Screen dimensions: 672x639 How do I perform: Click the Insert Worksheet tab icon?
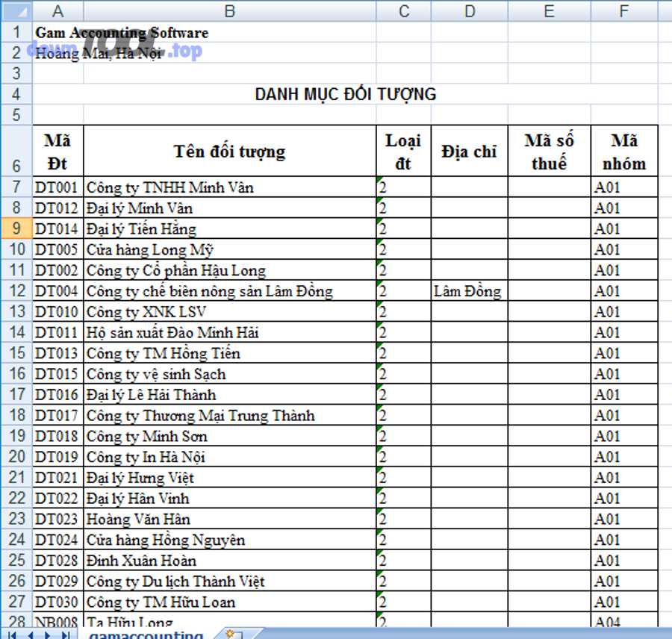(x=229, y=633)
